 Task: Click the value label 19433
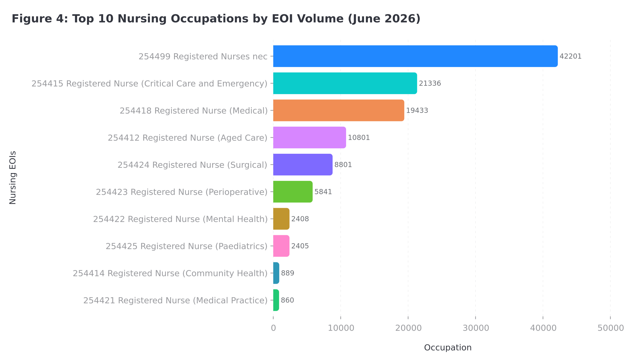tap(417, 111)
